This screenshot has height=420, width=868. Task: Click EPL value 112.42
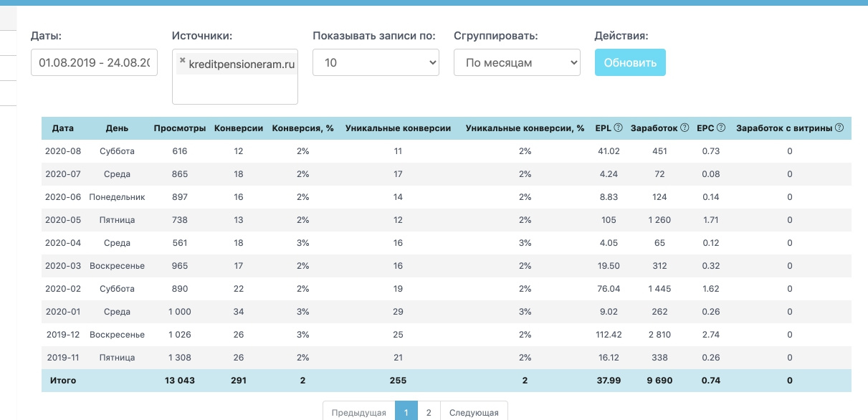pyautogui.click(x=609, y=335)
